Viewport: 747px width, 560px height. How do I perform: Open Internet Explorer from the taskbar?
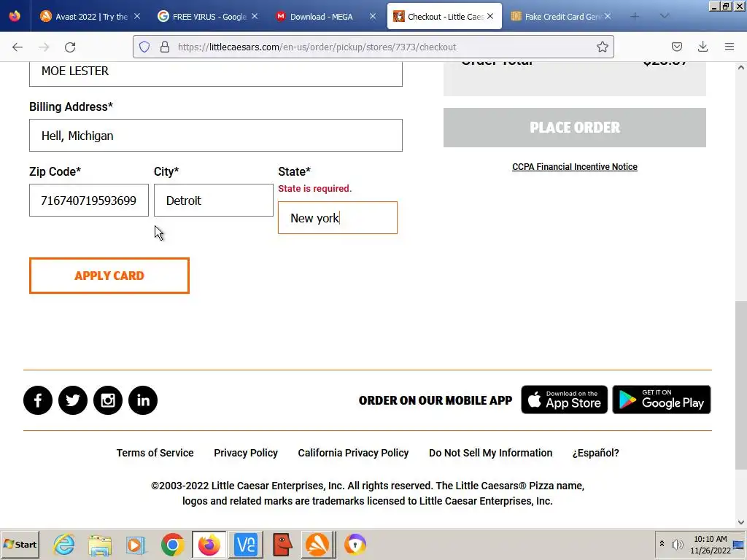pyautogui.click(x=64, y=544)
